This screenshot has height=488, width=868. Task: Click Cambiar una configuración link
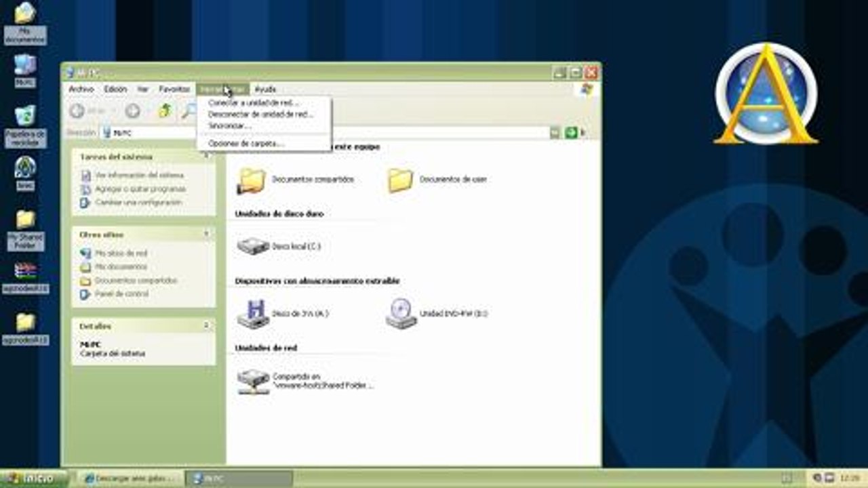pos(138,203)
